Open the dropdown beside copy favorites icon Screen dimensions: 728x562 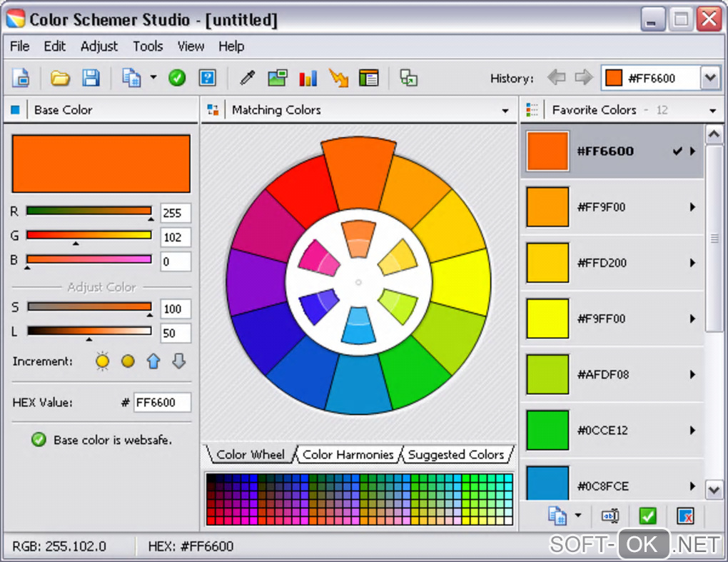[578, 515]
